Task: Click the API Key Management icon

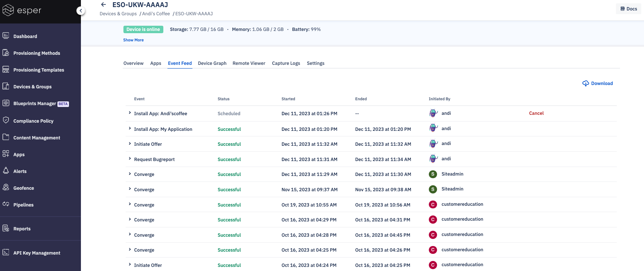Action: [x=6, y=252]
